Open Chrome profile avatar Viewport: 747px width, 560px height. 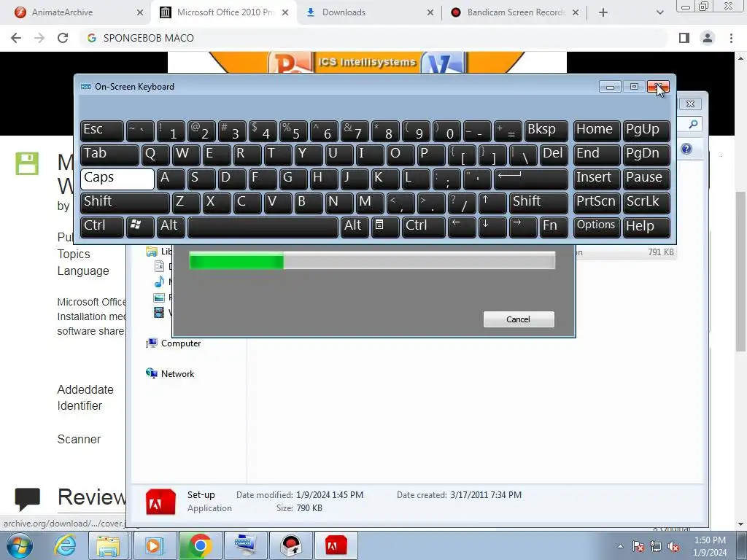tap(708, 38)
